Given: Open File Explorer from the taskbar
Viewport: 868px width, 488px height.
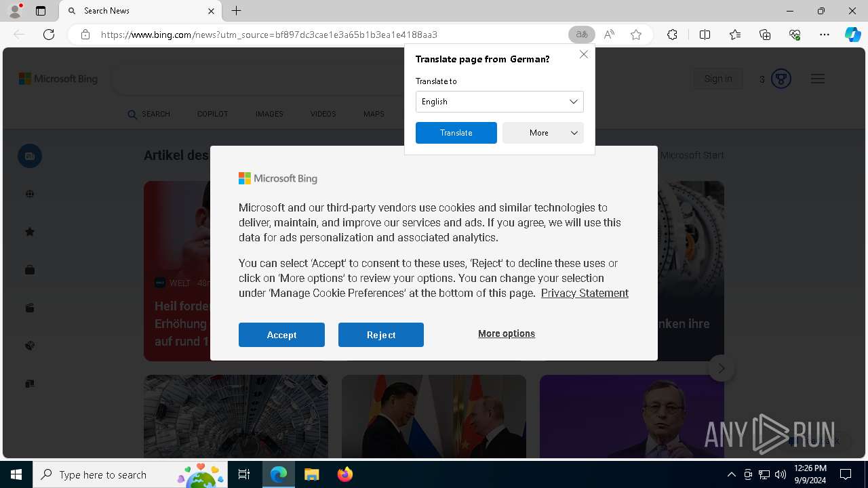Looking at the screenshot, I should click(x=311, y=474).
